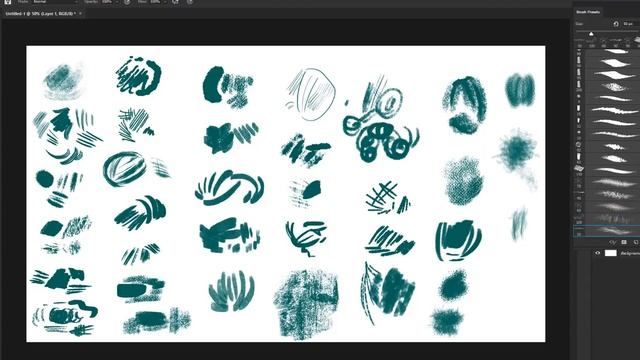Click the white canvas with brush strokes
Screen dimensions: 640x360
coord(286,194)
